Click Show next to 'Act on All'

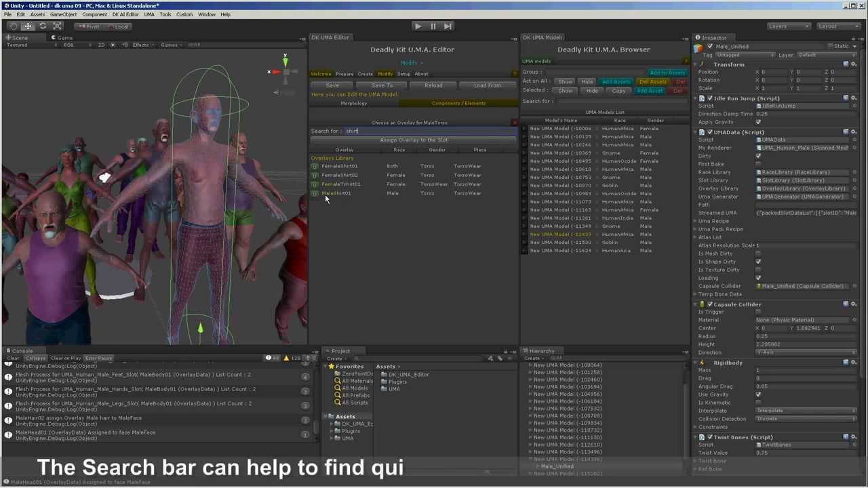[x=565, y=81]
